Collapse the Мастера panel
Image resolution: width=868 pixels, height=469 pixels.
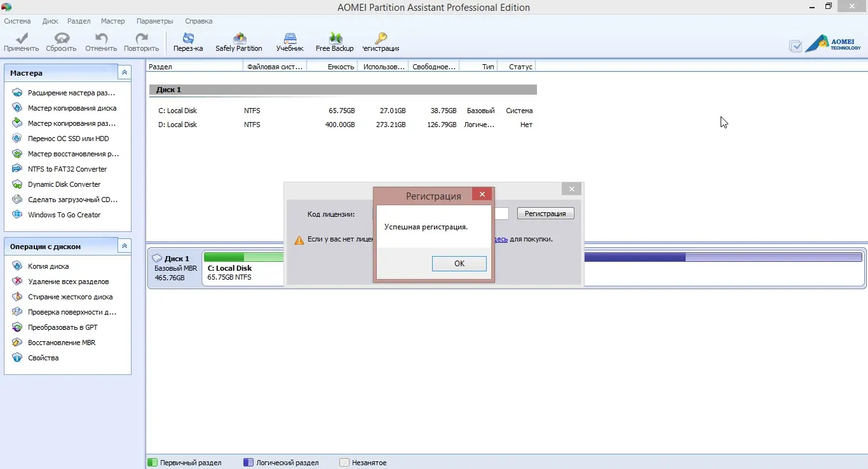pyautogui.click(x=125, y=73)
